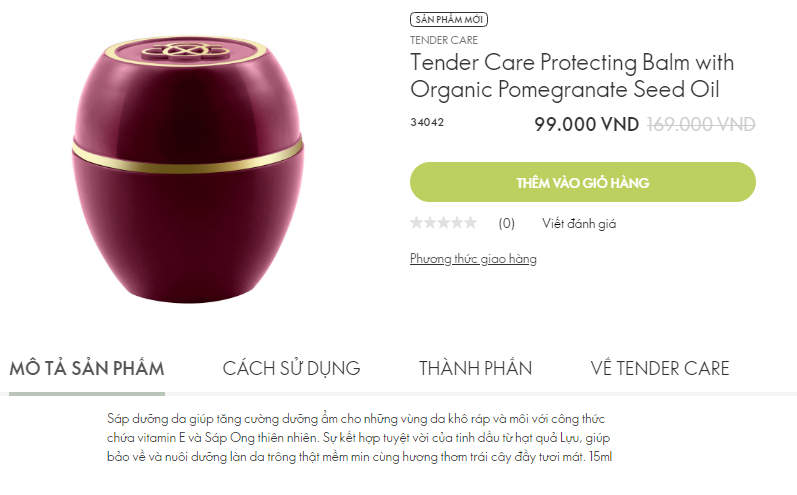
Task: Open the THÀNH PHẦN ingredients tab
Action: (x=475, y=368)
